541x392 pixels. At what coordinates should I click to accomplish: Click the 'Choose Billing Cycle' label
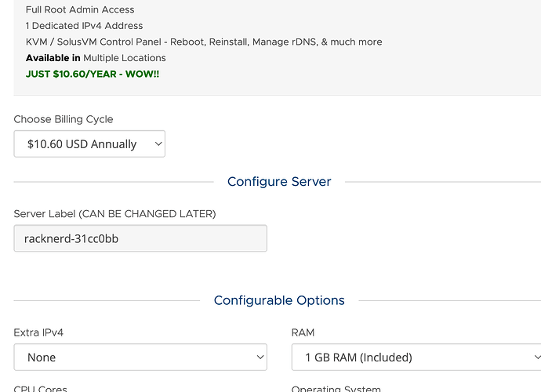pyautogui.click(x=64, y=119)
